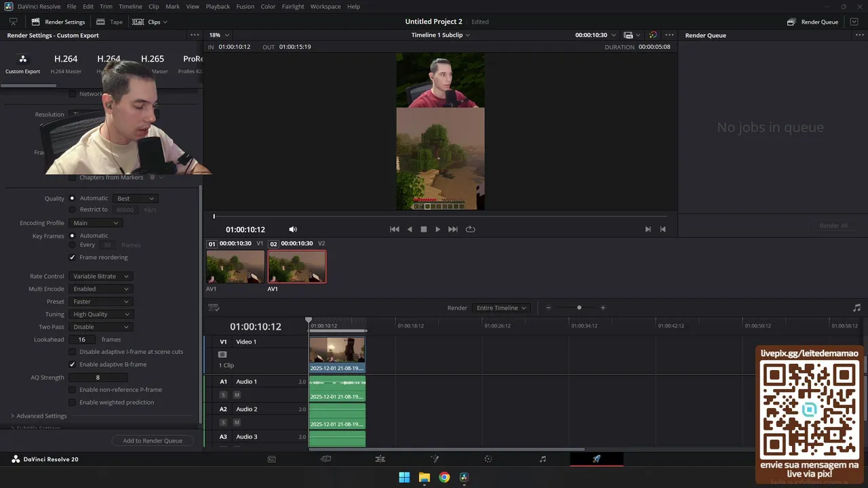The width and height of the screenshot is (868, 488).
Task: Open Encoding Profile Main dropdown
Action: pyautogui.click(x=95, y=223)
